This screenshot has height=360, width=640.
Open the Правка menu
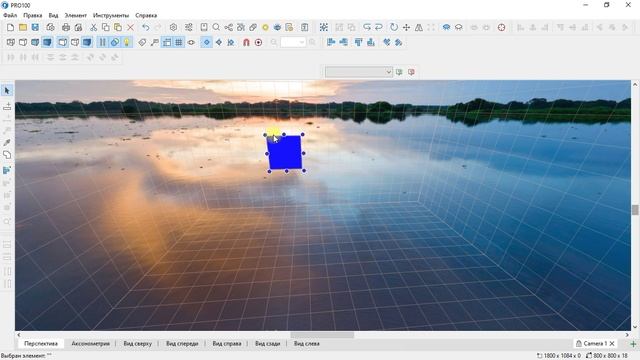click(x=33, y=15)
